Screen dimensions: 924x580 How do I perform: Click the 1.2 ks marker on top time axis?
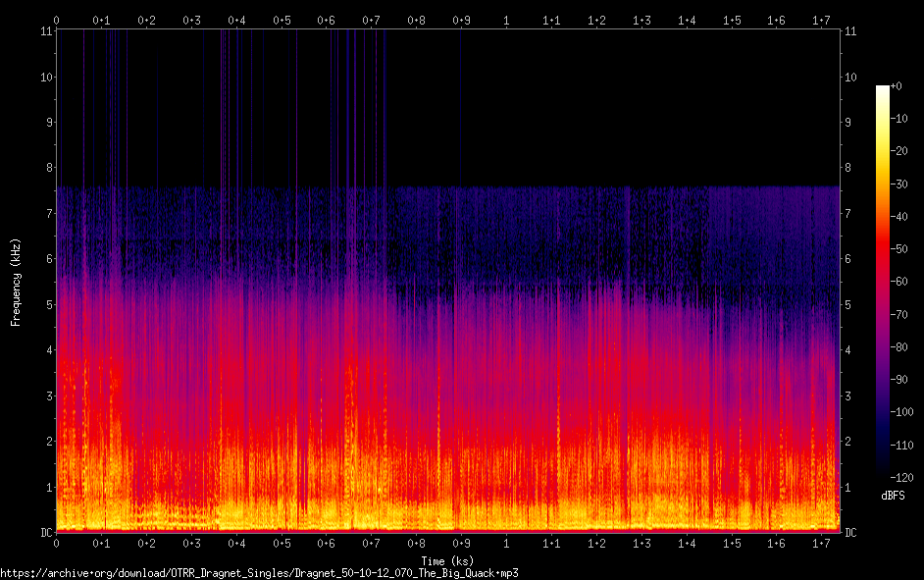point(596,20)
